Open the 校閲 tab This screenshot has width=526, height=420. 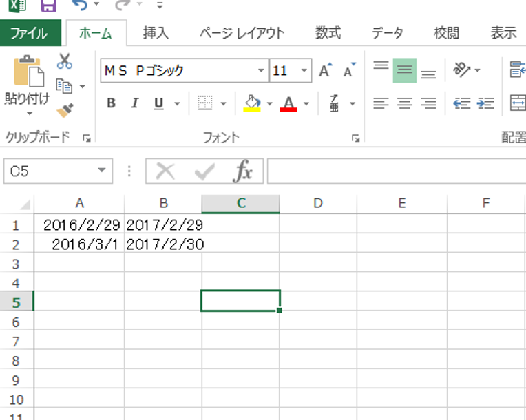(446, 33)
